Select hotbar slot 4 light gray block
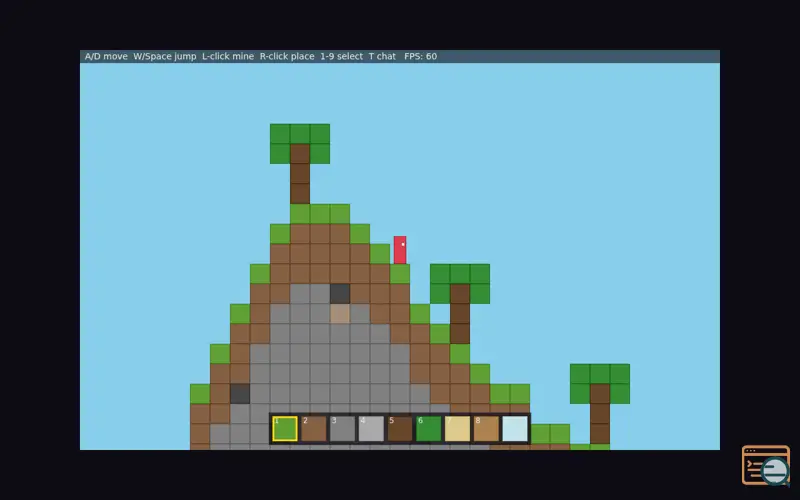The image size is (800, 500). pos(371,429)
